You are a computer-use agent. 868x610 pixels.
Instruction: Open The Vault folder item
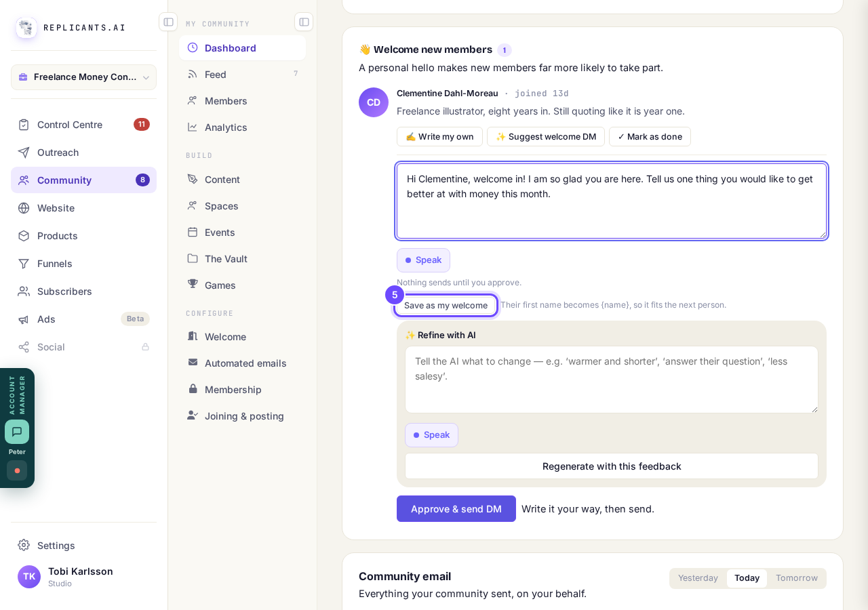[x=242, y=259]
